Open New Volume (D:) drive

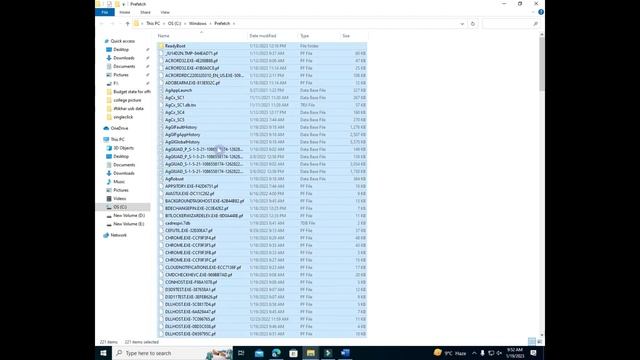(x=129, y=215)
